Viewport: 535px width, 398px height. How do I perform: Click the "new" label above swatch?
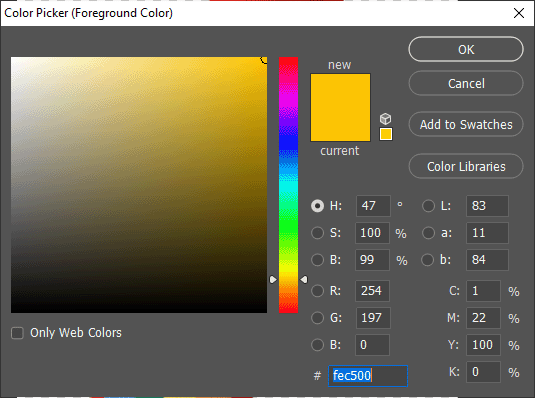pos(339,65)
